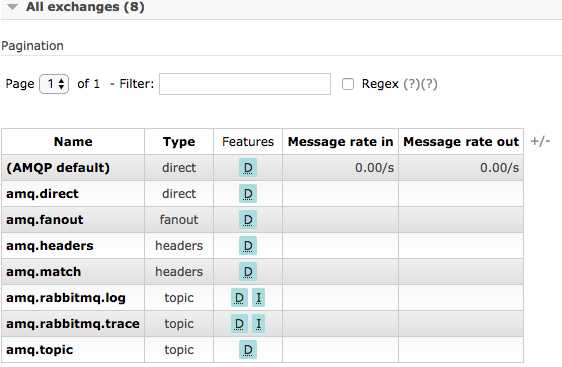Click the D badge for amq.match
Screen dimensions: 562x367
pyautogui.click(x=248, y=272)
